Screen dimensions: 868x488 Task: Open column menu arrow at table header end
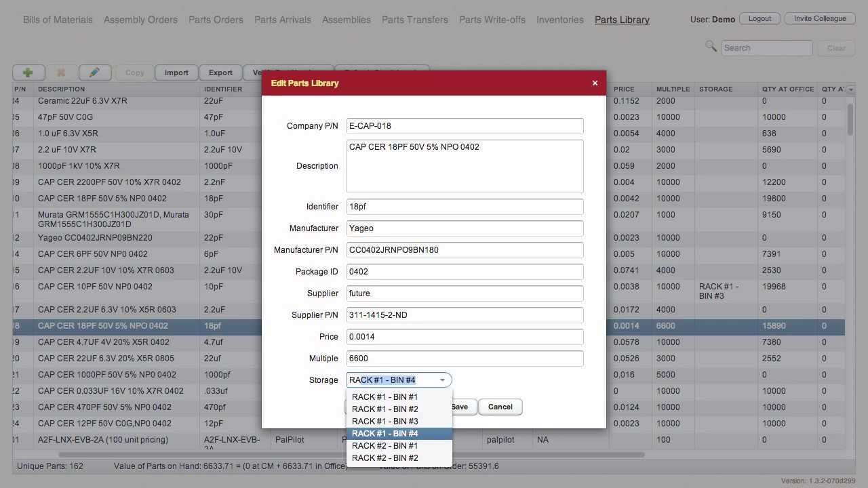[850, 89]
